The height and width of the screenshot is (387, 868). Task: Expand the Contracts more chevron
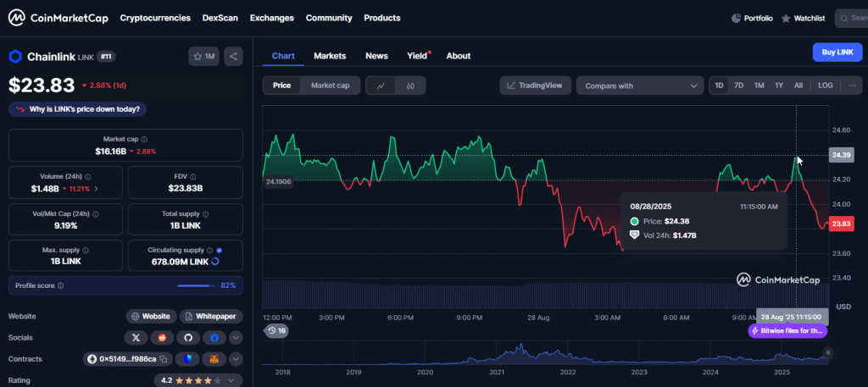point(236,359)
